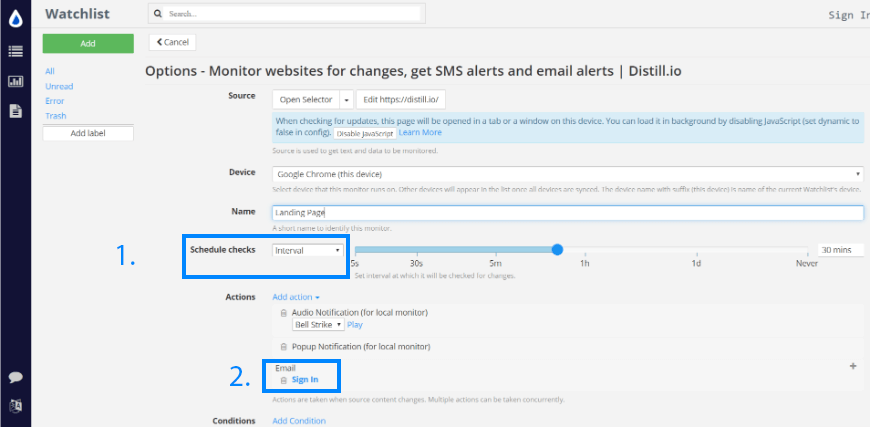The width and height of the screenshot is (870, 427).
Task: Click the Name input field
Action: pos(567,213)
